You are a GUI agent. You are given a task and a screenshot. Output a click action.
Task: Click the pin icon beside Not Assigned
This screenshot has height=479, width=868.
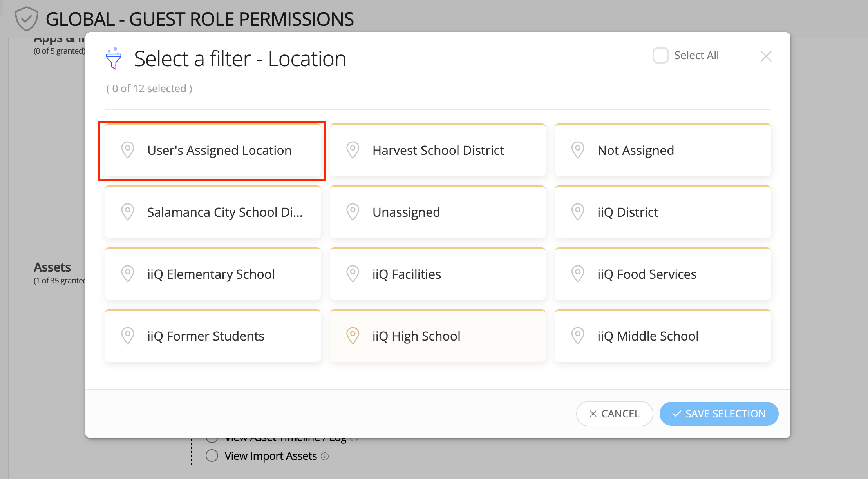578,150
